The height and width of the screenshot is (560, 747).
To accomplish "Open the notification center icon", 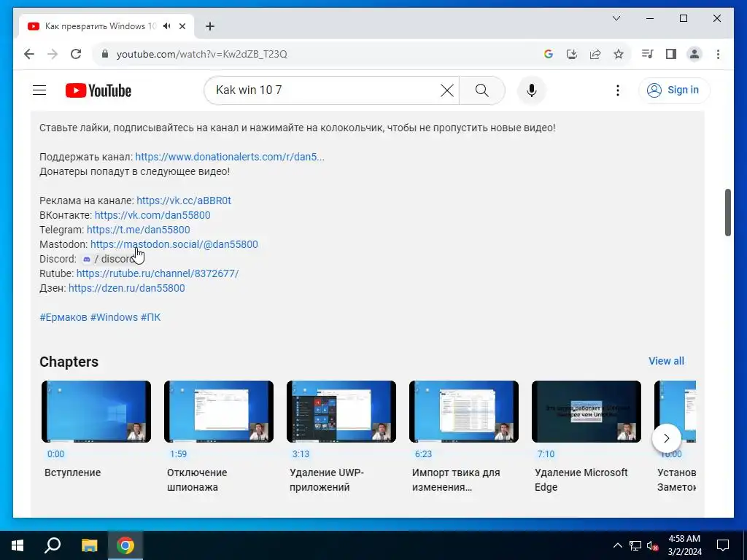I will [723, 545].
